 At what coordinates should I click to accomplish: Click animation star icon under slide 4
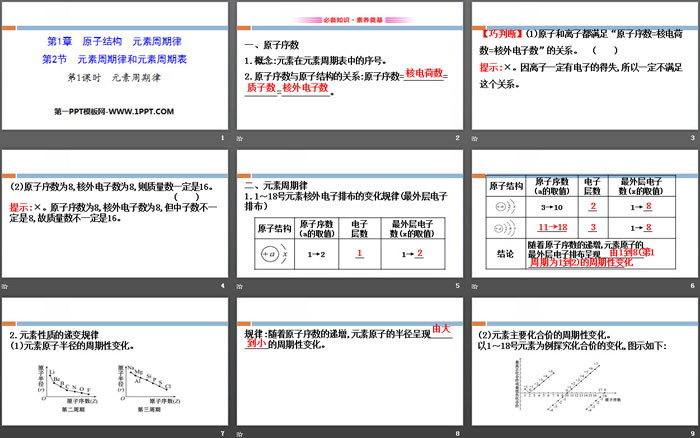[x=5, y=286]
